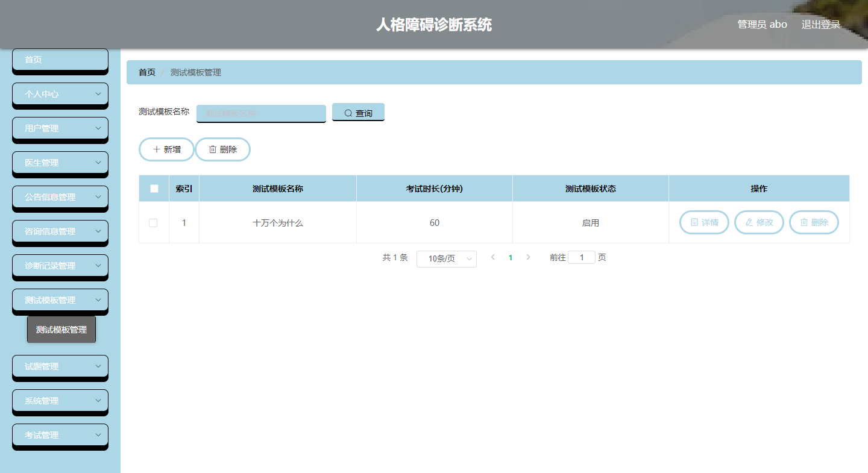This screenshot has width=868, height=473.
Task: Click the 人格障碍诊断系统 title
Action: coord(434,25)
